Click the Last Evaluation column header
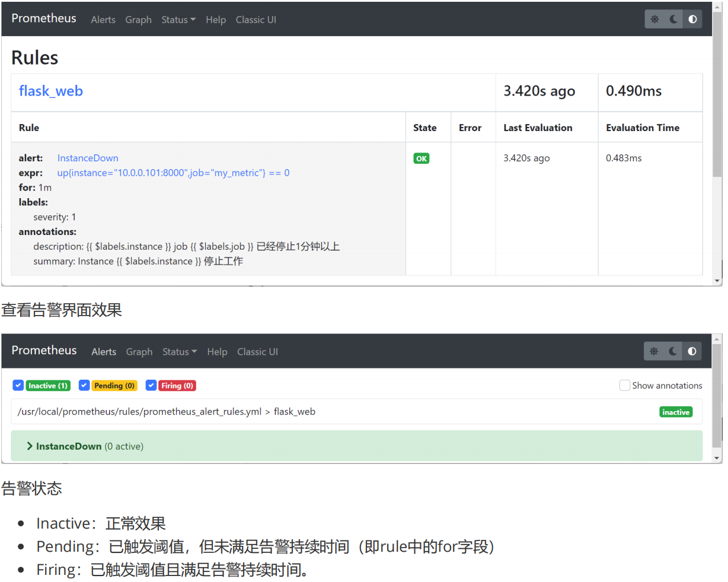Image resolution: width=728 pixels, height=582 pixels. point(538,128)
